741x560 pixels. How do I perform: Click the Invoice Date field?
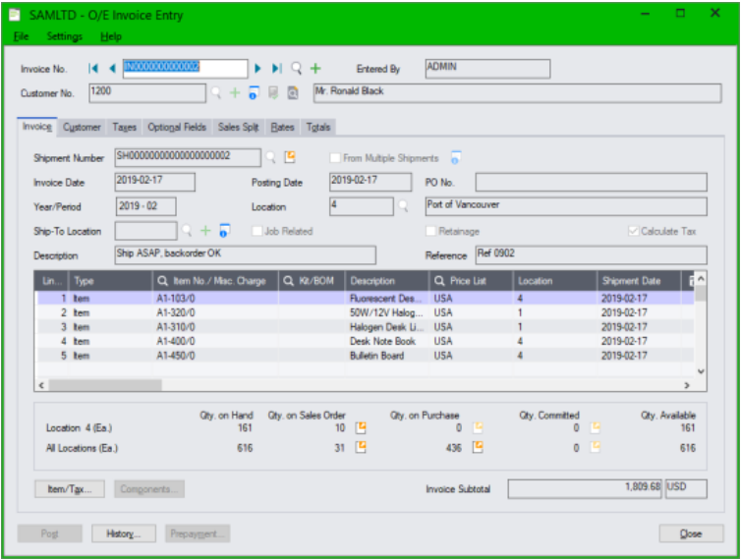click(154, 182)
